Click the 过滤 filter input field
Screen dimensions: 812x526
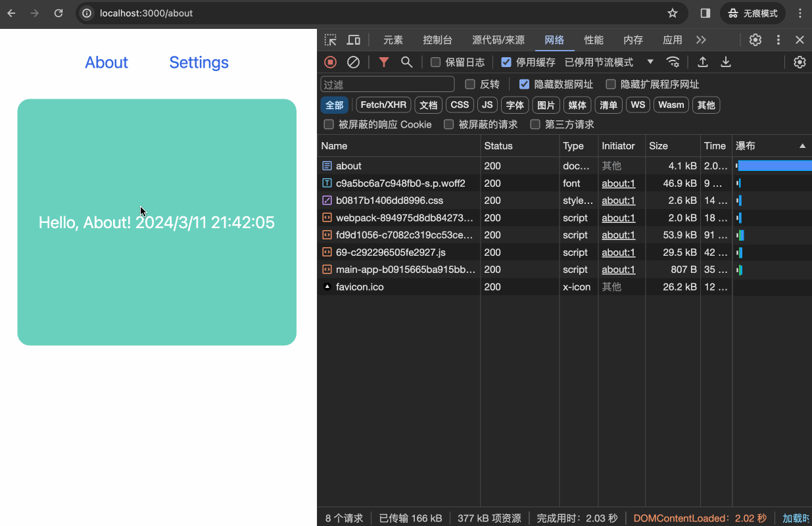click(387, 84)
